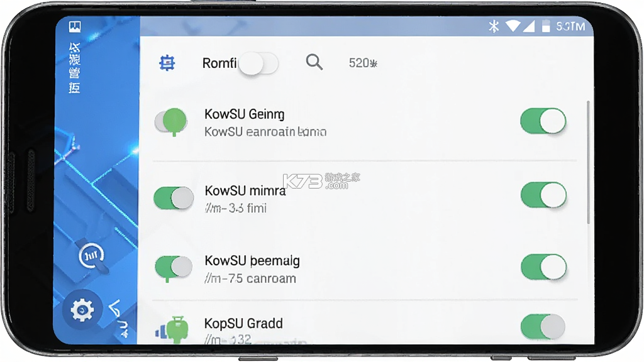Open settings gear in the blue sidebar

coord(82,310)
